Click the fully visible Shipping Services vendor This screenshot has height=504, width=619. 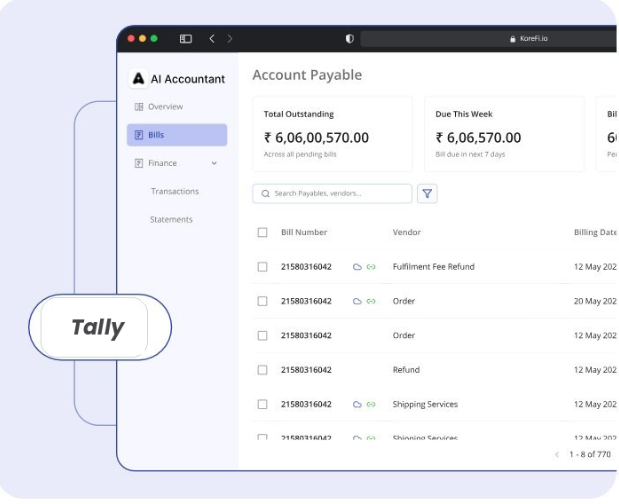click(x=425, y=405)
